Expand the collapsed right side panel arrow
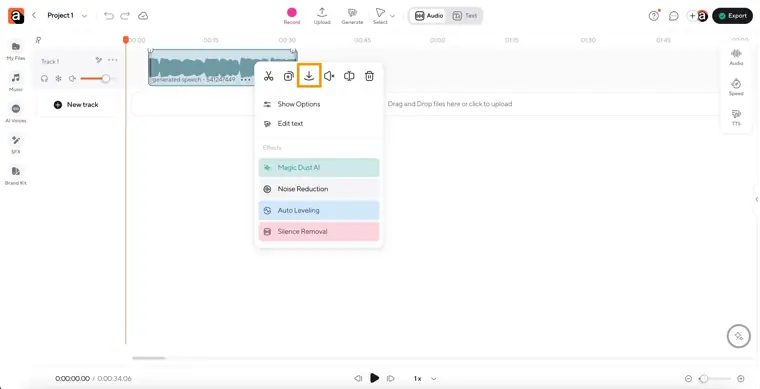The height and width of the screenshot is (389, 760). [x=756, y=199]
